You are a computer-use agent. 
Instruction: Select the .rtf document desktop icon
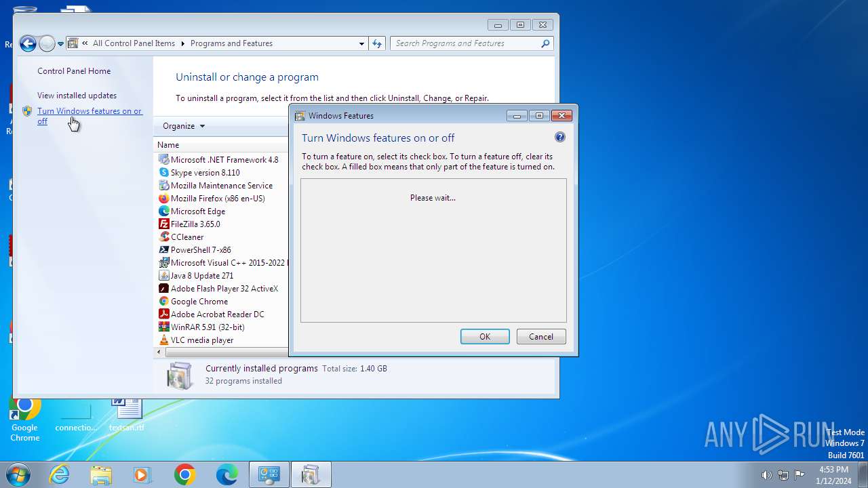click(127, 414)
